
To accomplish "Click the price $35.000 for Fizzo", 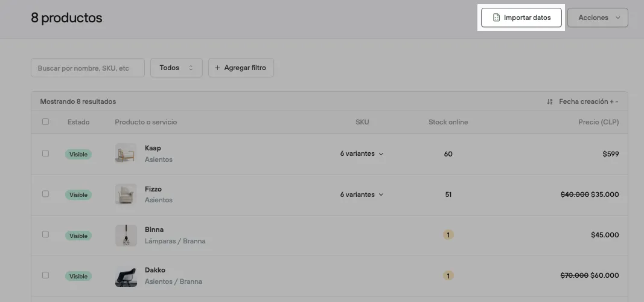I will (605, 194).
